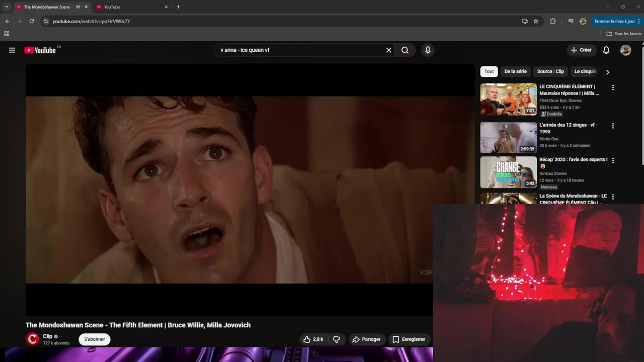Open a new browser tab
This screenshot has width=644, height=362.
(x=178, y=7)
